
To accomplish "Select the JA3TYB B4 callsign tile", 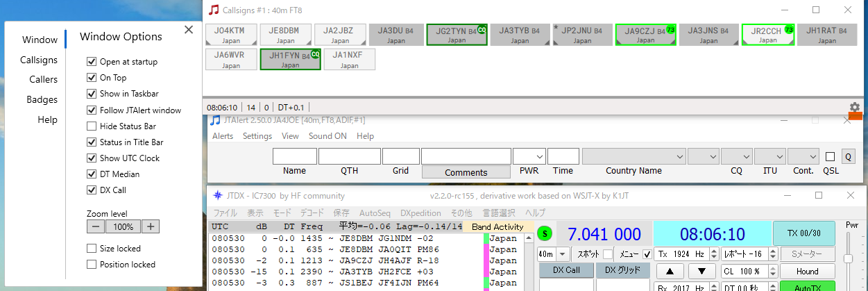I will [x=520, y=35].
